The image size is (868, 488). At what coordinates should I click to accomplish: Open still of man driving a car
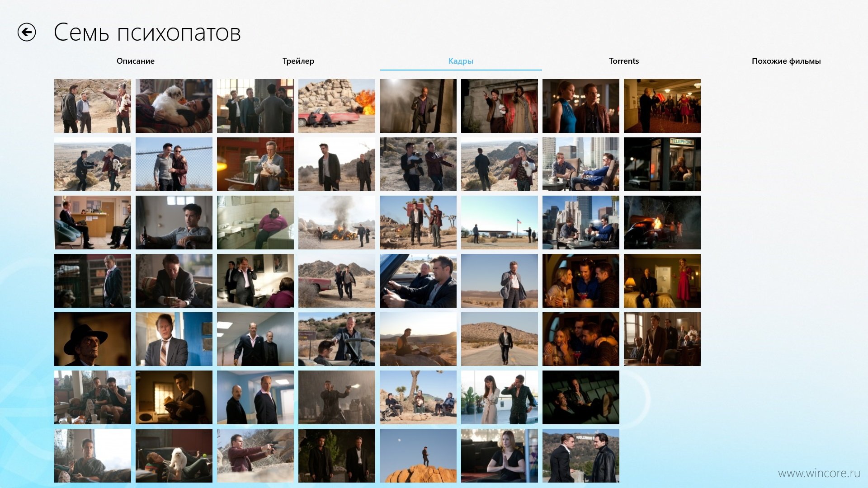[418, 281]
